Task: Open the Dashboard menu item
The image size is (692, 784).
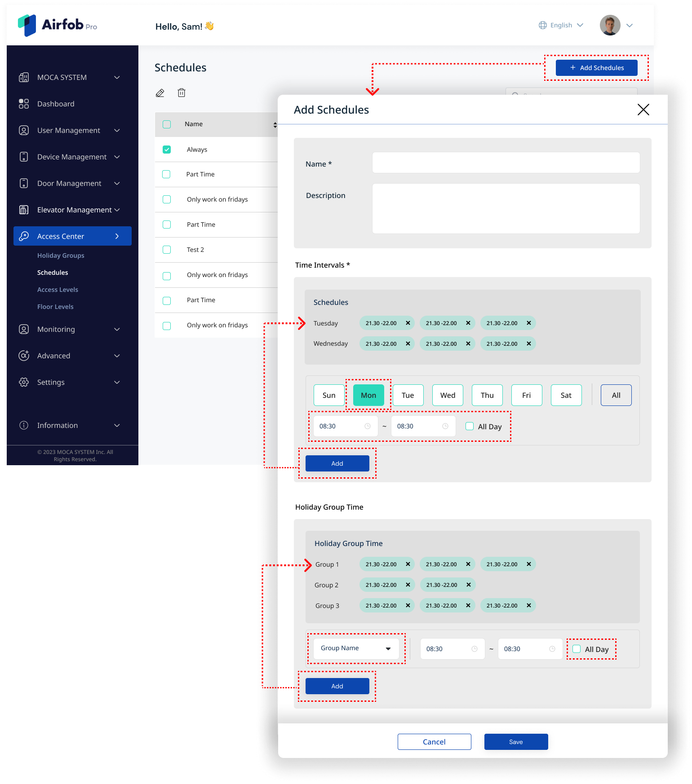Action: (56, 104)
